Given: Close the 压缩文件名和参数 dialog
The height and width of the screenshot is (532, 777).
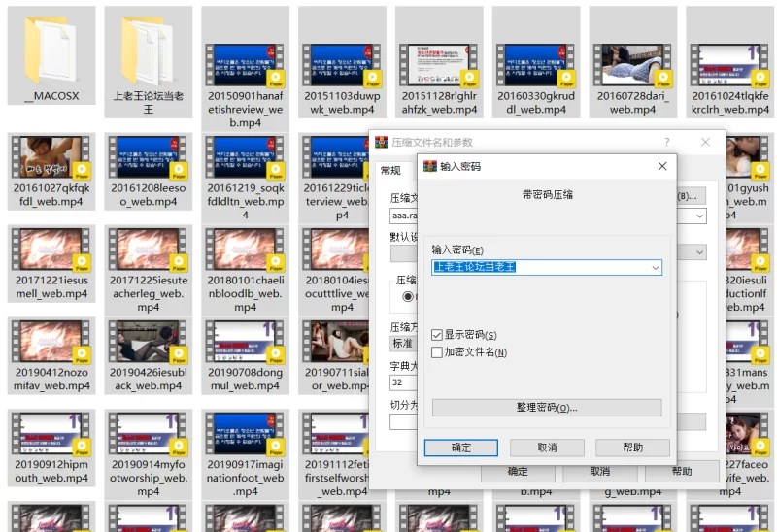Looking at the screenshot, I should pyautogui.click(x=706, y=142).
